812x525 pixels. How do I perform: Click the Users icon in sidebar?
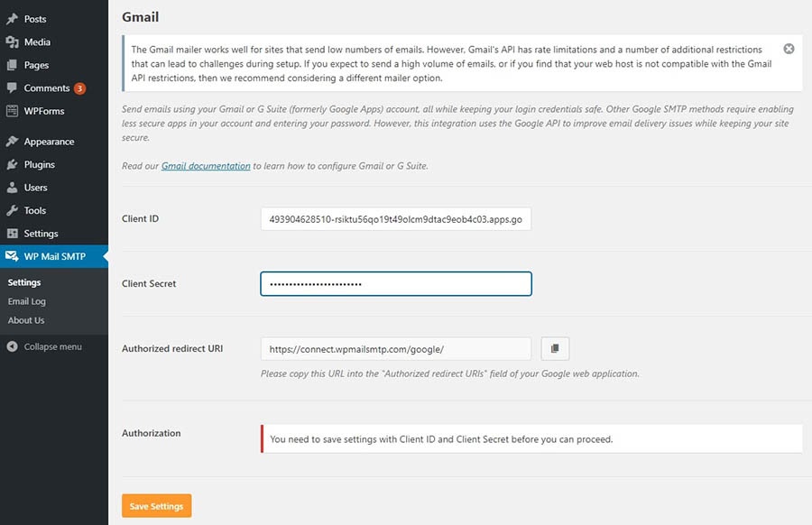pos(12,188)
